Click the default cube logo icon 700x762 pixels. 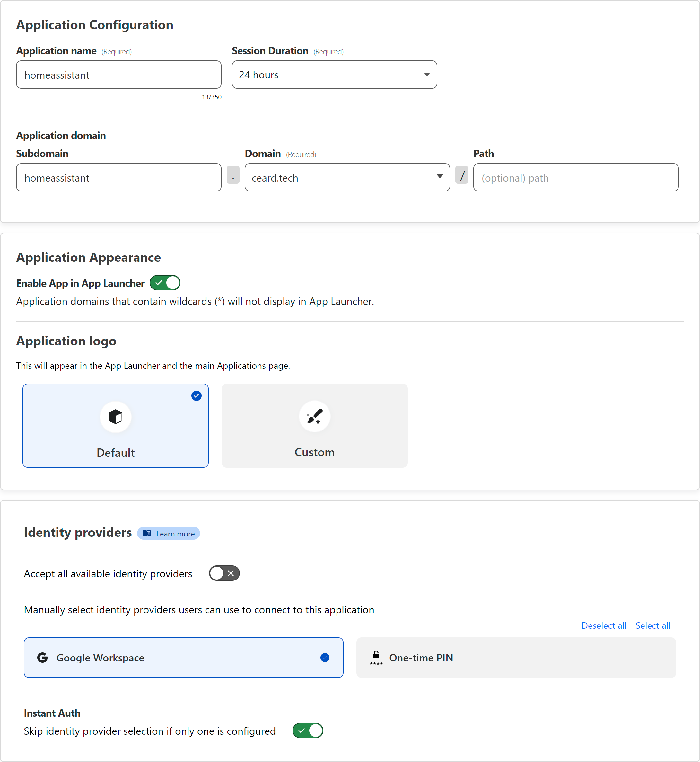coord(116,417)
